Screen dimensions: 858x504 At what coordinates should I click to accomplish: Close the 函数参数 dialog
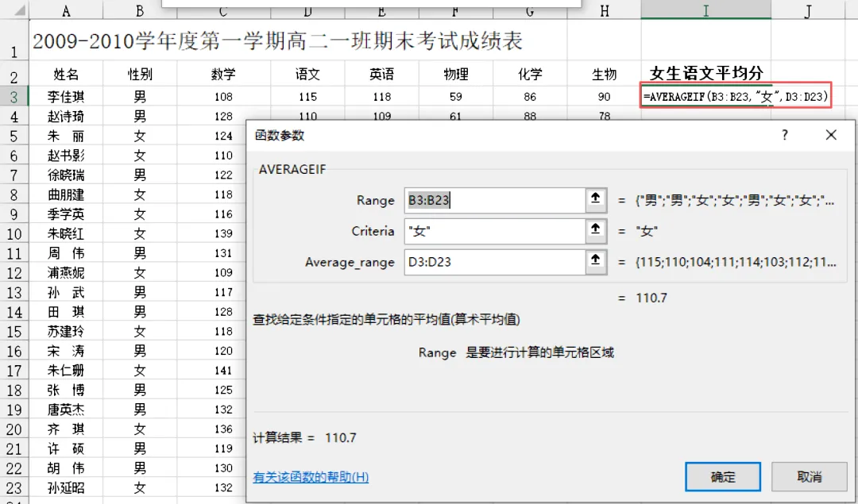pyautogui.click(x=831, y=135)
